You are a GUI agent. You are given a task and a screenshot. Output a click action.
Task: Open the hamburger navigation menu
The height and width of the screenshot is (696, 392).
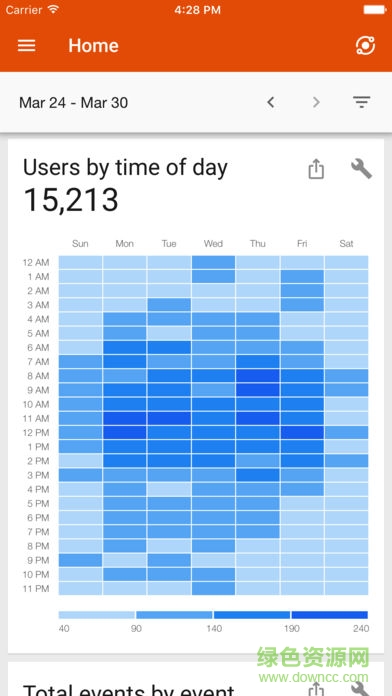27,45
